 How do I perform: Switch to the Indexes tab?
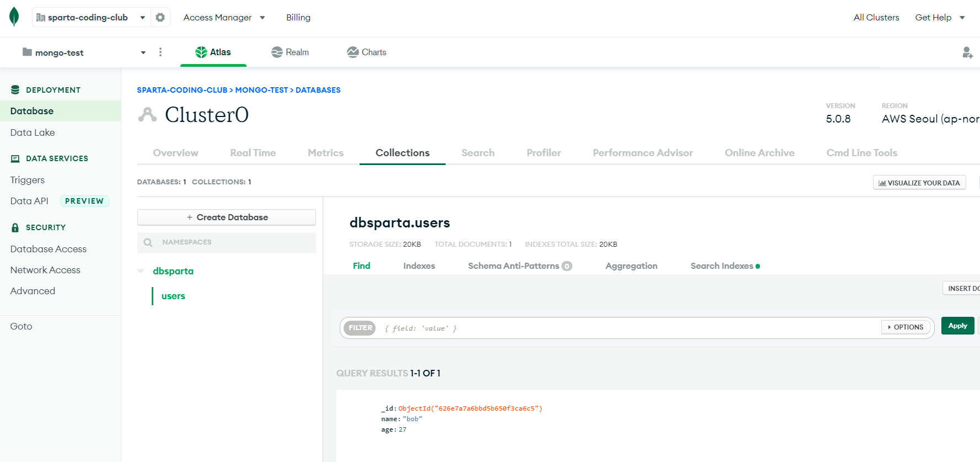point(419,266)
